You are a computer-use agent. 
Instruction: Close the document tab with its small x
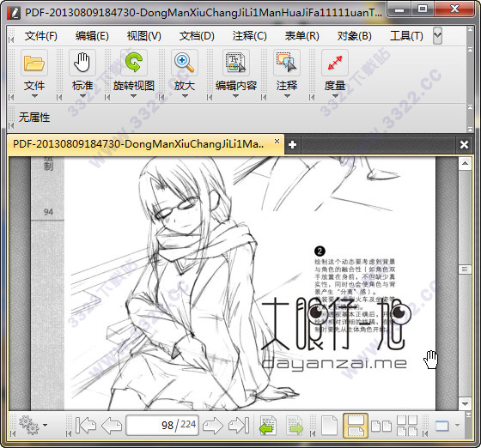point(277,142)
